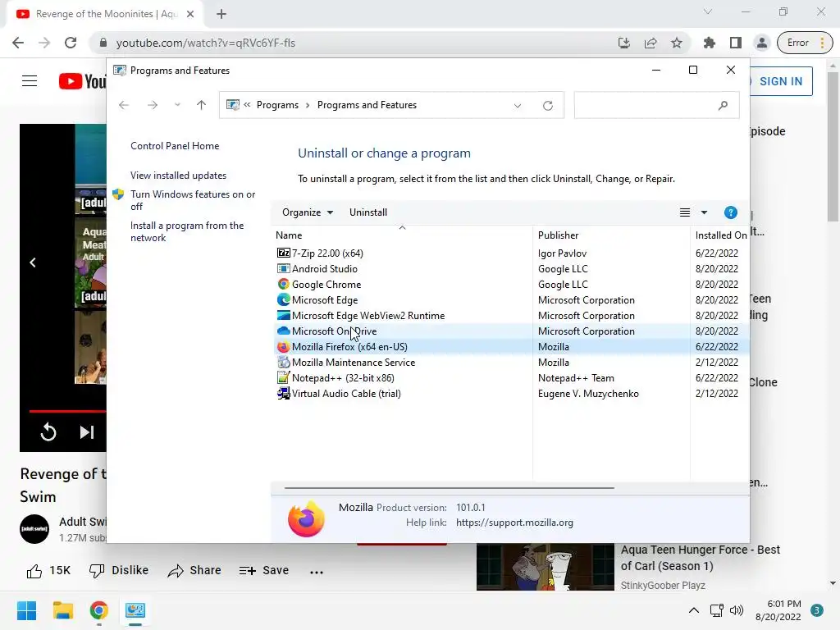Open File Explorer from the taskbar

point(62,610)
